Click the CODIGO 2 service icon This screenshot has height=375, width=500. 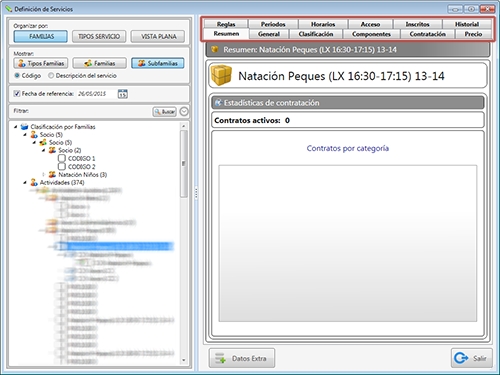pyautogui.click(x=62, y=166)
